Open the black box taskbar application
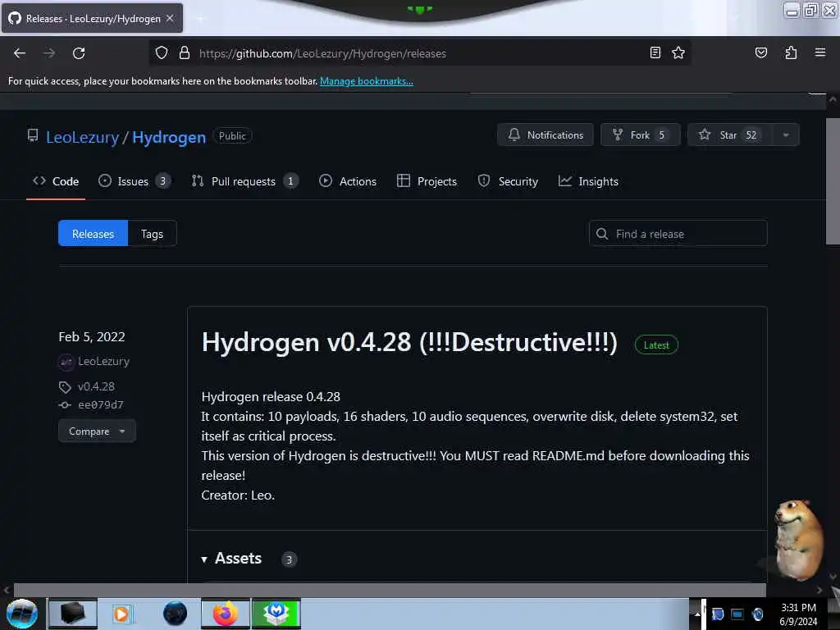The image size is (840, 630). (73, 614)
